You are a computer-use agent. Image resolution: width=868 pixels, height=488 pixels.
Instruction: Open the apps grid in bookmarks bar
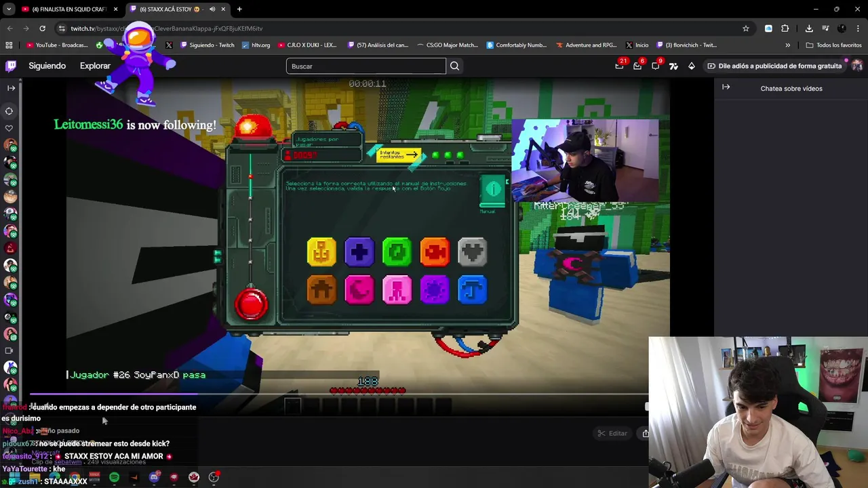point(9,45)
